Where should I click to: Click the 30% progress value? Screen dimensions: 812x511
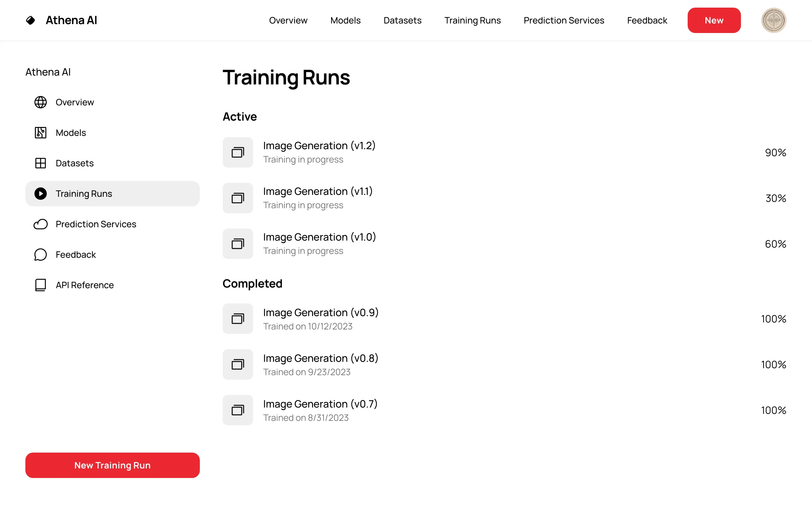776,198
